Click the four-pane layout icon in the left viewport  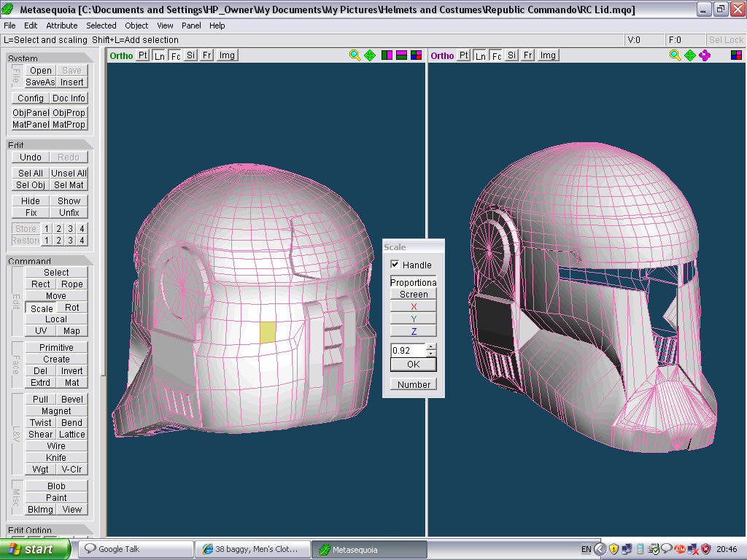(x=416, y=55)
